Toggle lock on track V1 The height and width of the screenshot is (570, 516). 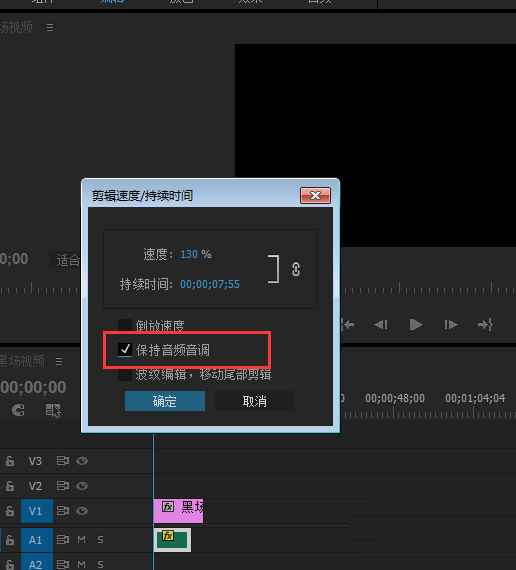pyautogui.click(x=10, y=511)
